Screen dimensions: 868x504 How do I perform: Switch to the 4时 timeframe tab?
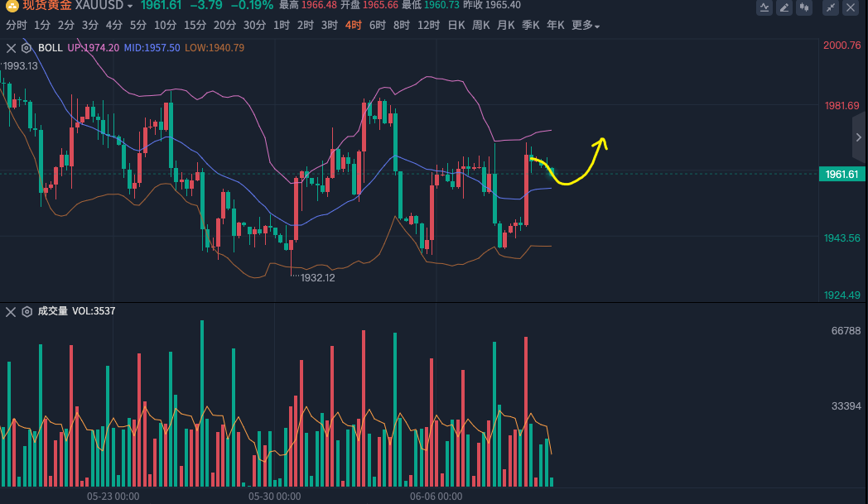354,26
